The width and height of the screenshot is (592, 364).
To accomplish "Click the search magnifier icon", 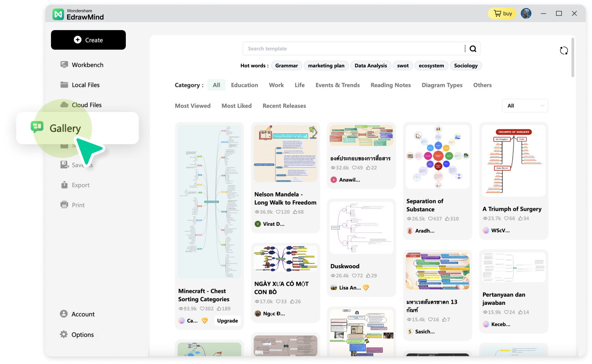I will coord(473,48).
